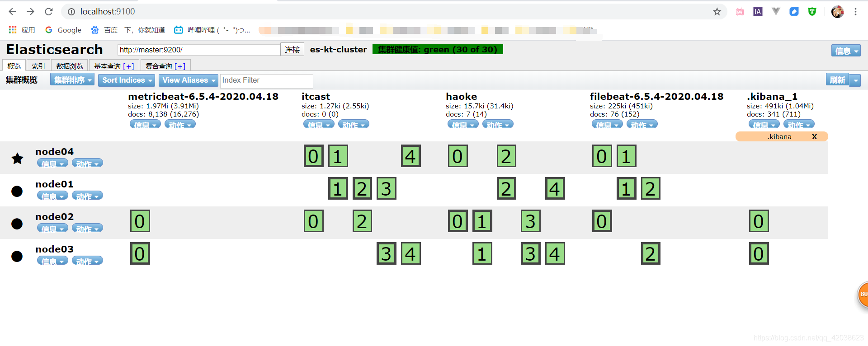Viewport: 868px width, 346px height.
Task: Open 信息 dropdown for node02
Action: click(52, 228)
